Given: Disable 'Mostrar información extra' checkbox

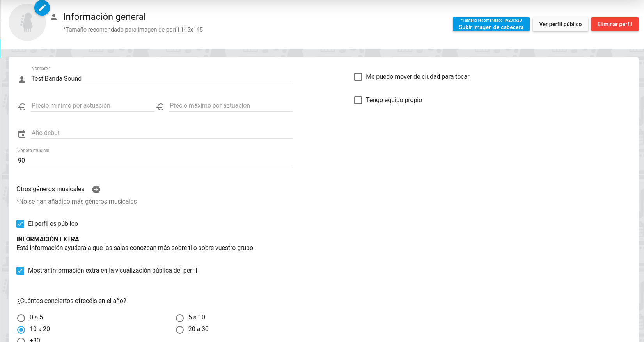Looking at the screenshot, I should click(x=20, y=271).
